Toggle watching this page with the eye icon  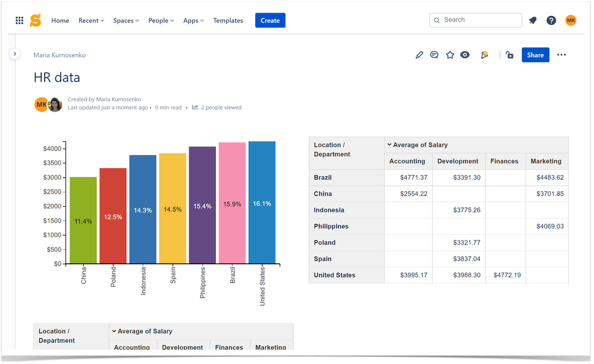(465, 54)
